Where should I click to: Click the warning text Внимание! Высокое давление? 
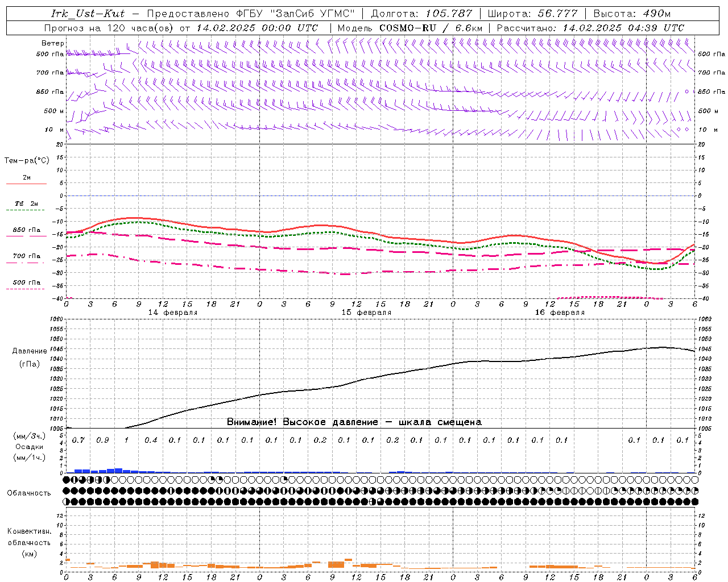[303, 422]
